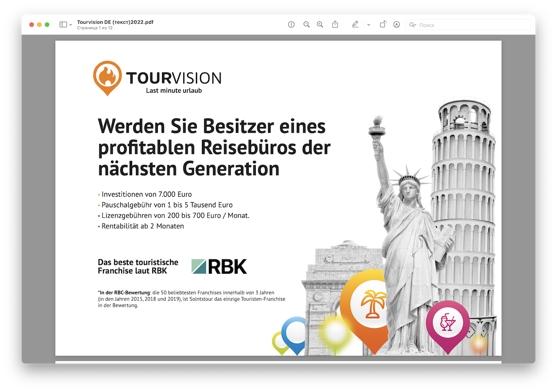Screen dimensions: 557x392
Task: Show the Markup toolbar
Action: 396,25
